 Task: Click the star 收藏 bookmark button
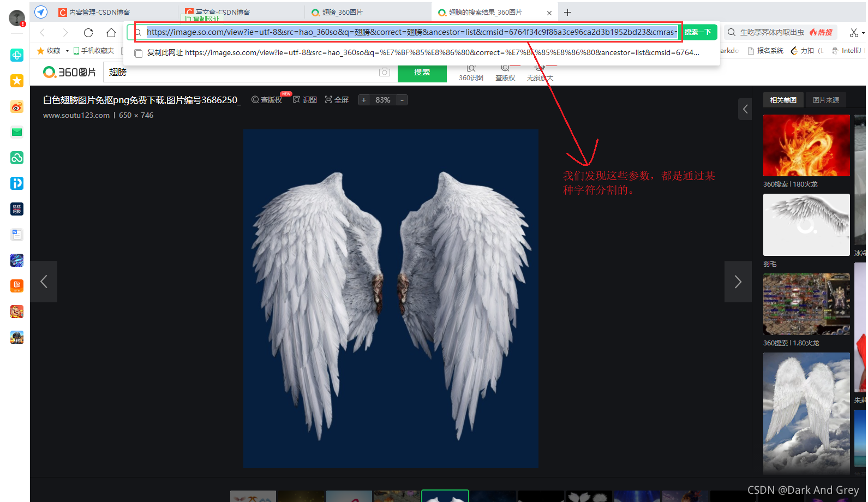pos(49,51)
